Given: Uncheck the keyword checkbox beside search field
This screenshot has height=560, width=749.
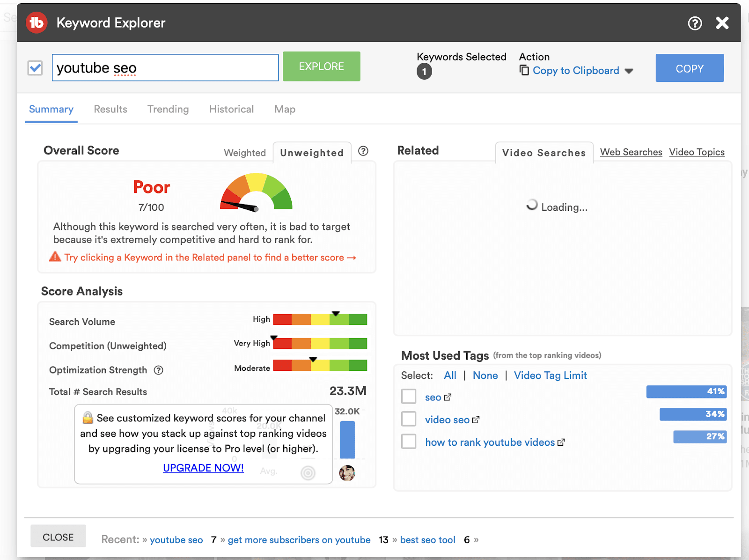Looking at the screenshot, I should click(36, 68).
